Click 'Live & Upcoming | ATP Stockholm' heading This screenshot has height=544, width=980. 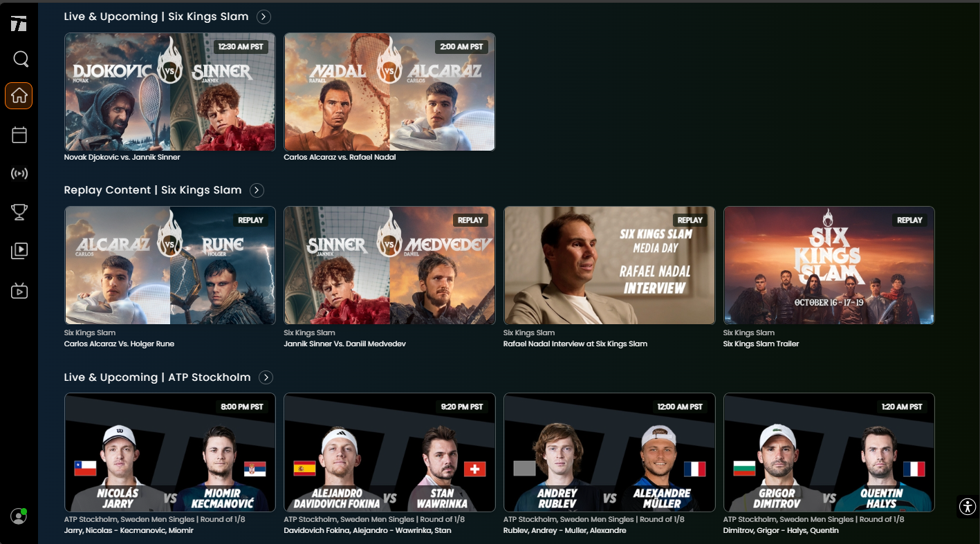157,377
